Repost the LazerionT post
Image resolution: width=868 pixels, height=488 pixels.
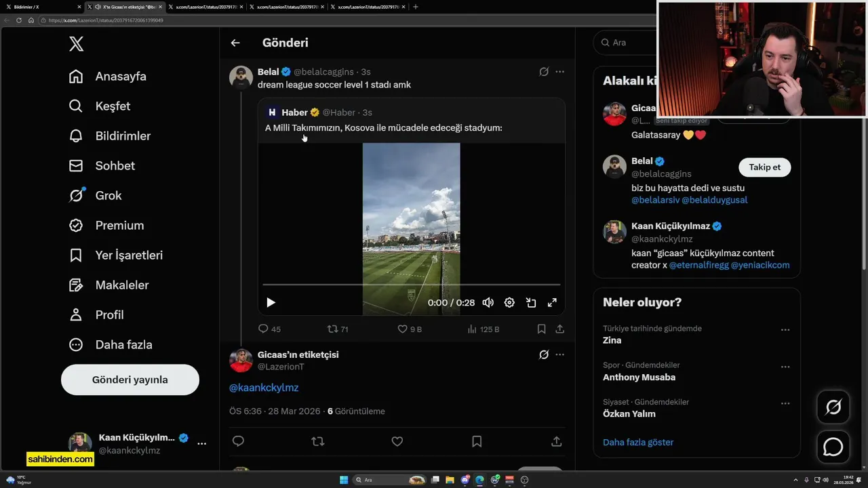coord(317,441)
